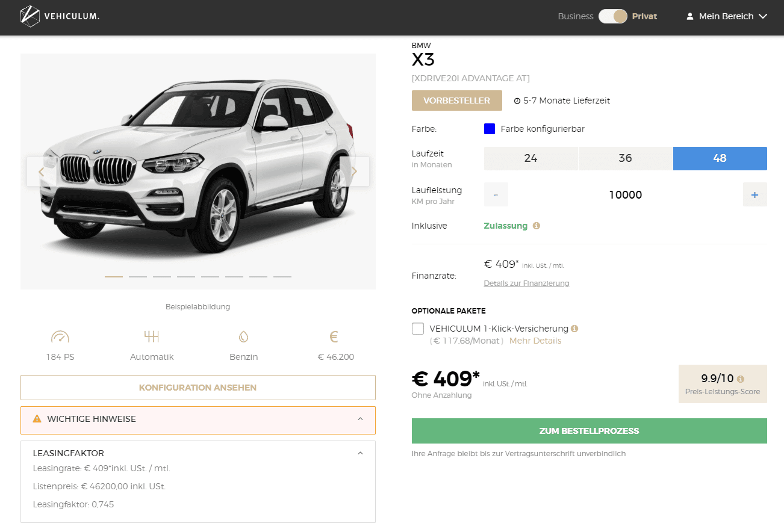Image resolution: width=784 pixels, height=532 pixels.
Task: Select the last image carousel indicator
Action: (x=282, y=277)
